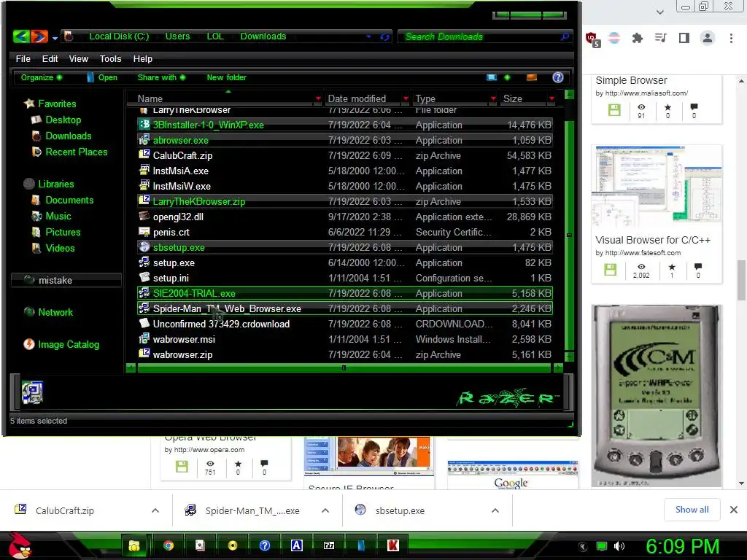Click the 3BInstaller-1-0_WinXP.exe file icon
The height and width of the screenshot is (560, 747).
click(144, 125)
